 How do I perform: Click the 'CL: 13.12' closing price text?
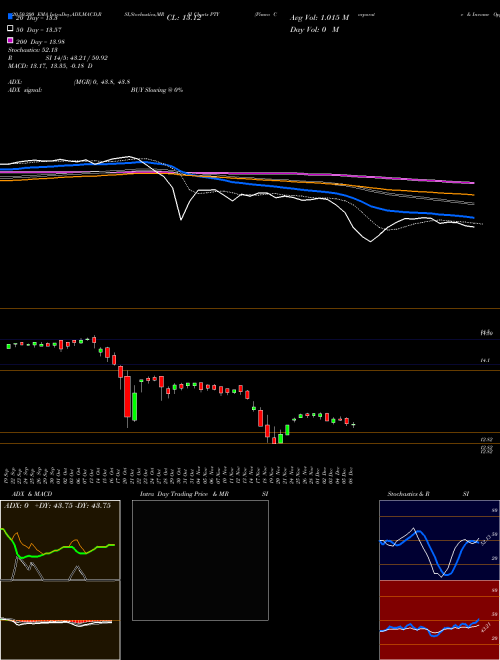[184, 18]
